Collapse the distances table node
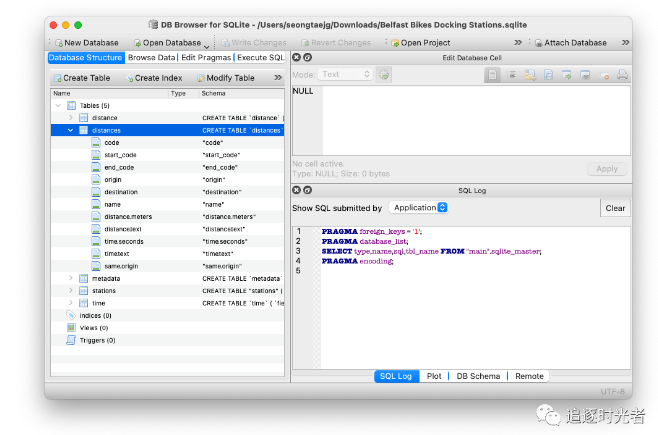The height and width of the screenshot is (435, 658). point(70,130)
